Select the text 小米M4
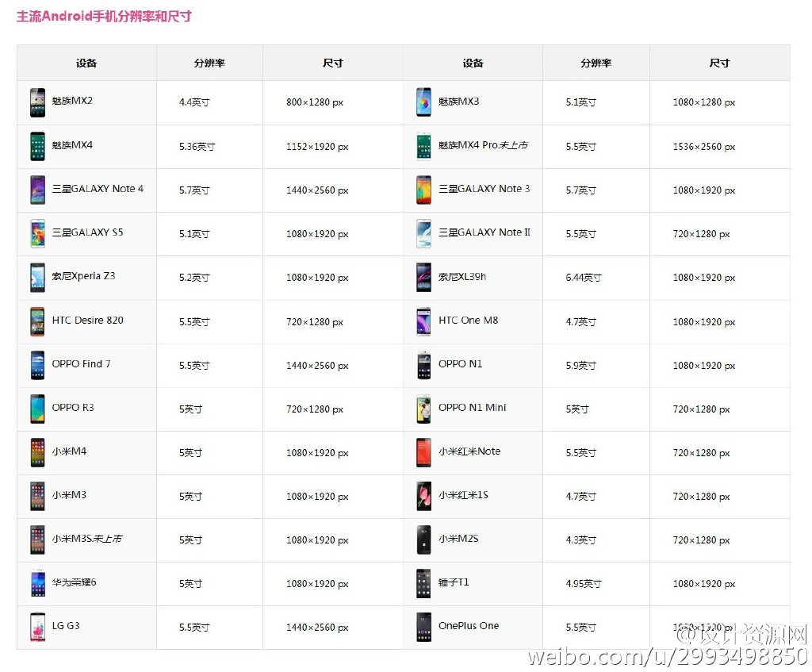The image size is (812, 672). [69, 451]
